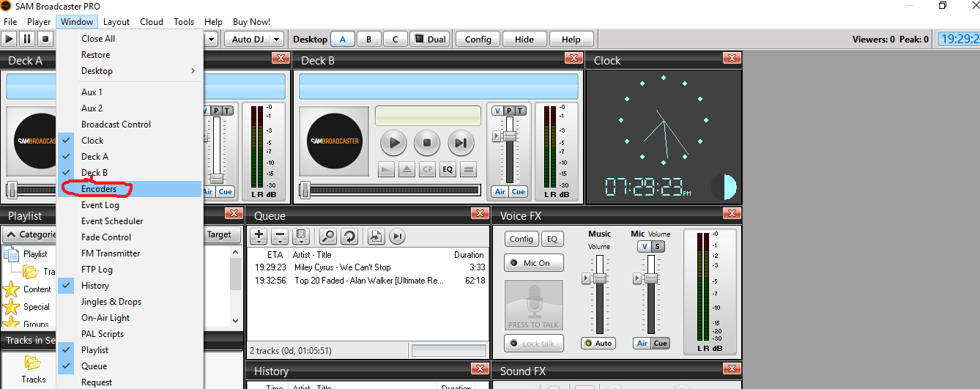Image resolution: width=980 pixels, height=389 pixels.
Task: Toggle Mic Cue output in Voice FX
Action: (x=661, y=343)
